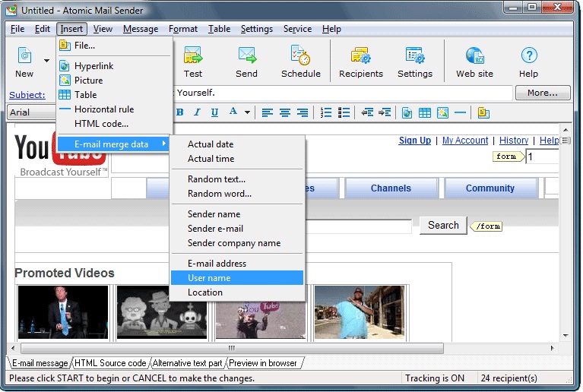The image size is (583, 392).
Task: Toggle italic formatting
Action: coord(197,112)
